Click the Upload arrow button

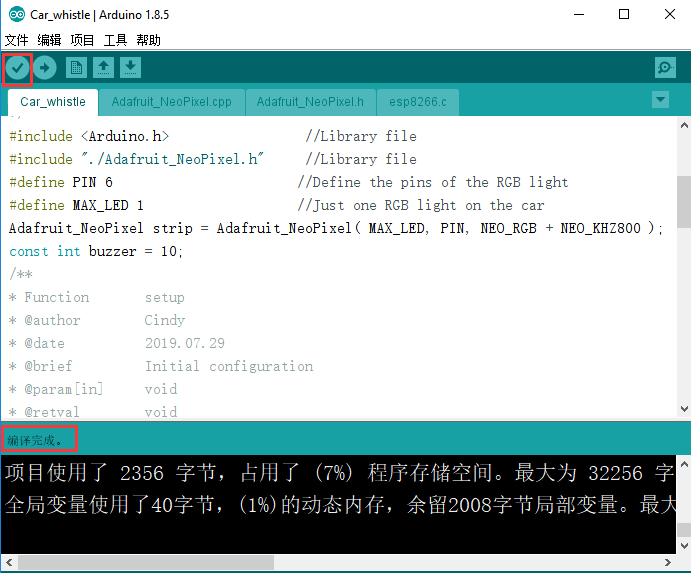point(45,68)
